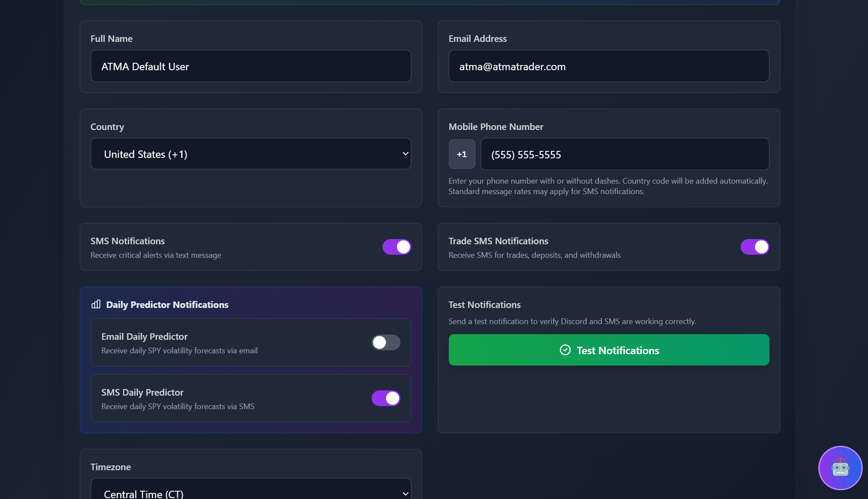Click the Email Address field
The height and width of the screenshot is (499, 868).
[x=608, y=66]
